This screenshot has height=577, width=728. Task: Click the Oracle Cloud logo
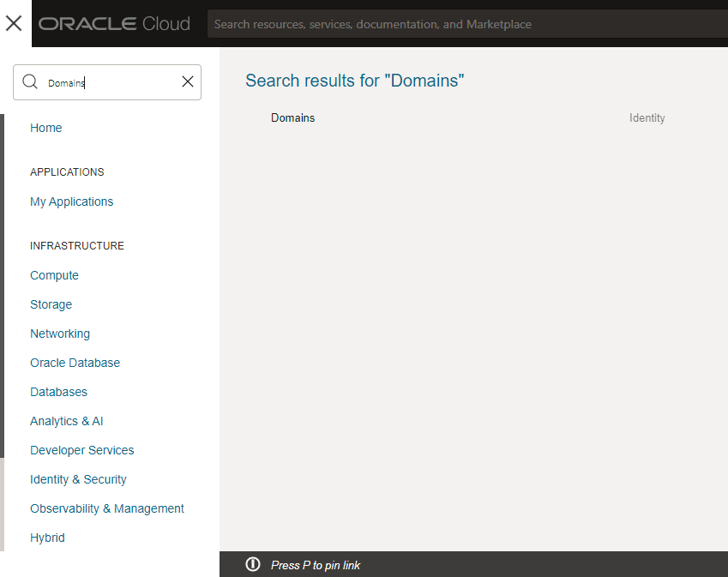114,24
